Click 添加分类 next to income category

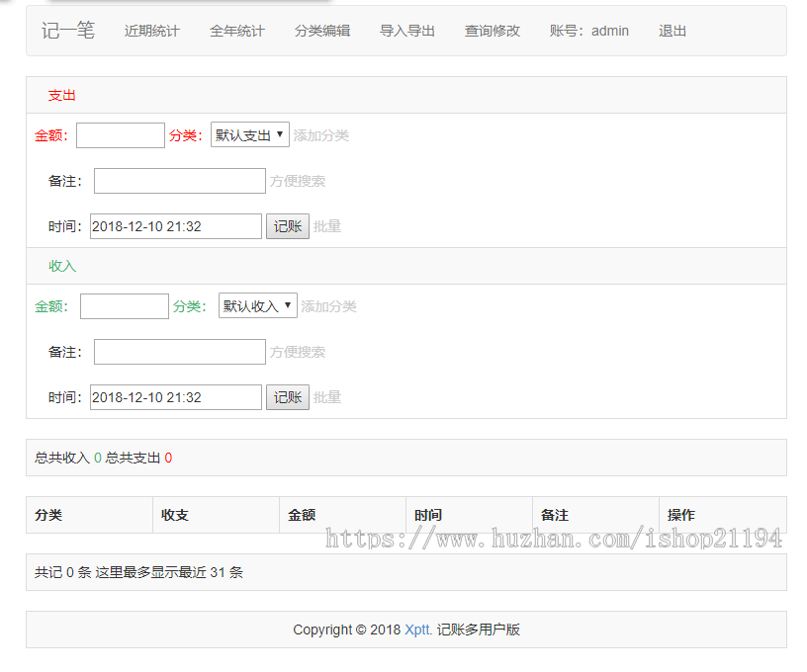tap(331, 306)
